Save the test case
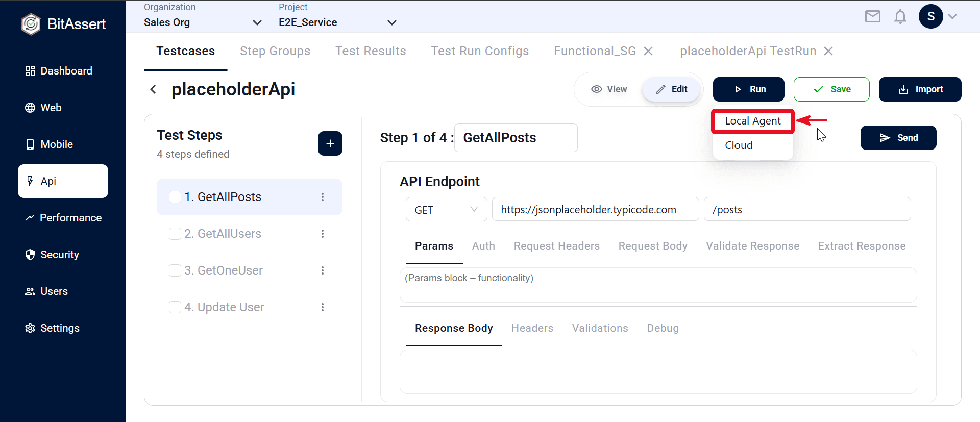The width and height of the screenshot is (980, 422). pos(831,89)
